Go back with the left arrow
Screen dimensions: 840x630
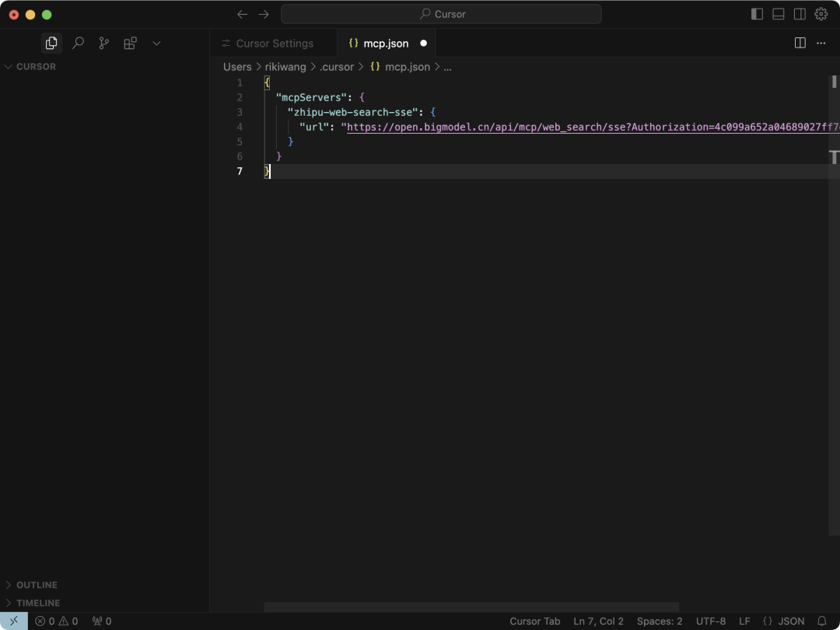pos(242,15)
